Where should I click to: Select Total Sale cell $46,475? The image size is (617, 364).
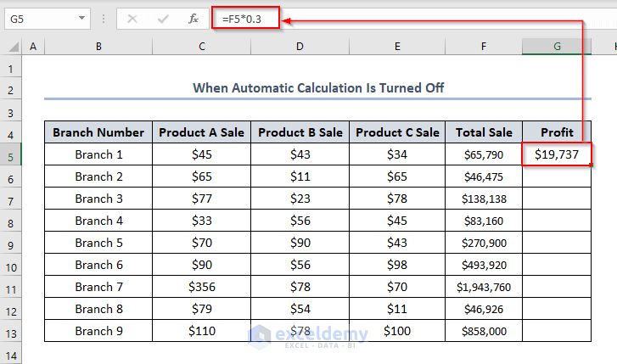[484, 176]
